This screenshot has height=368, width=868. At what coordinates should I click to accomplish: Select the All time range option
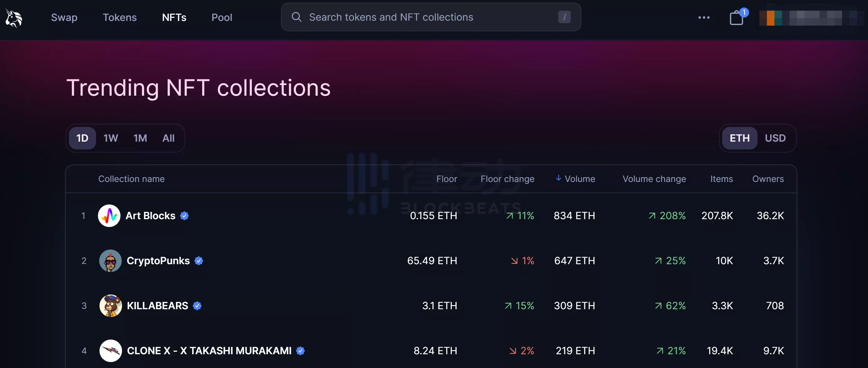(x=168, y=138)
